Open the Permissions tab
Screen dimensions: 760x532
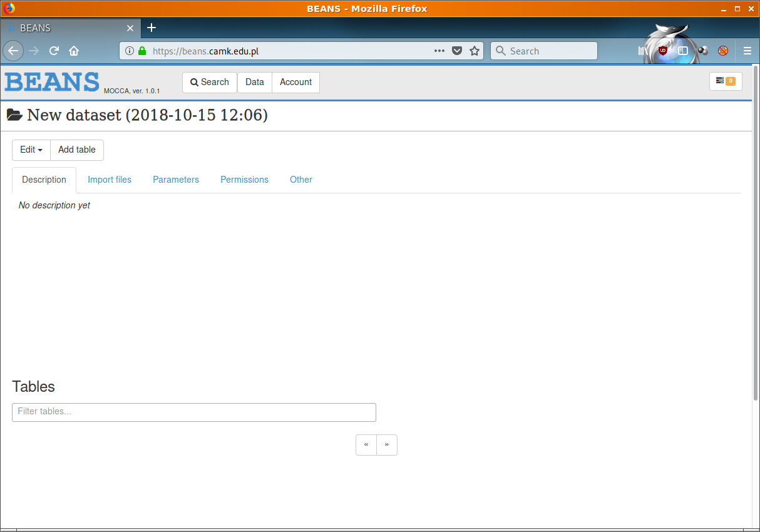pos(244,180)
